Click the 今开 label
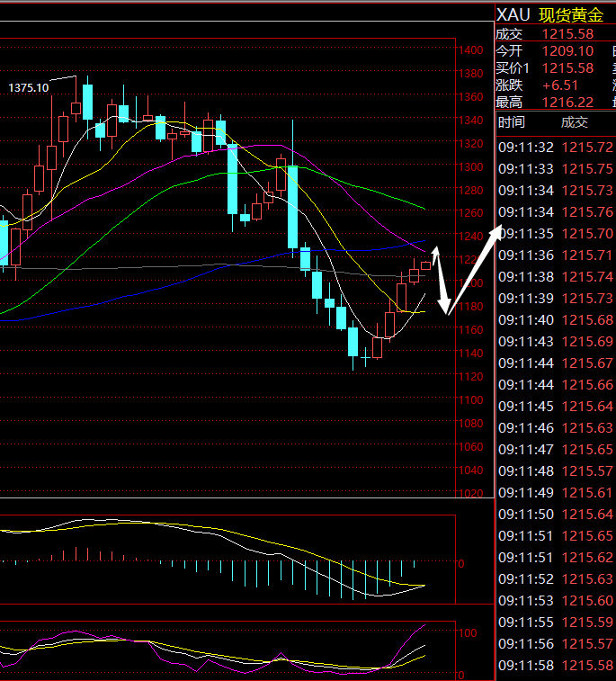The width and height of the screenshot is (616, 681). 509,50
